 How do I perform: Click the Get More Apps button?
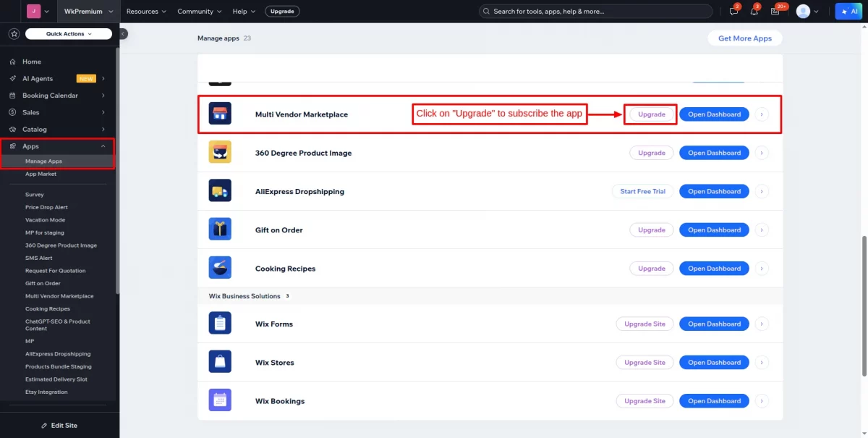coord(744,38)
